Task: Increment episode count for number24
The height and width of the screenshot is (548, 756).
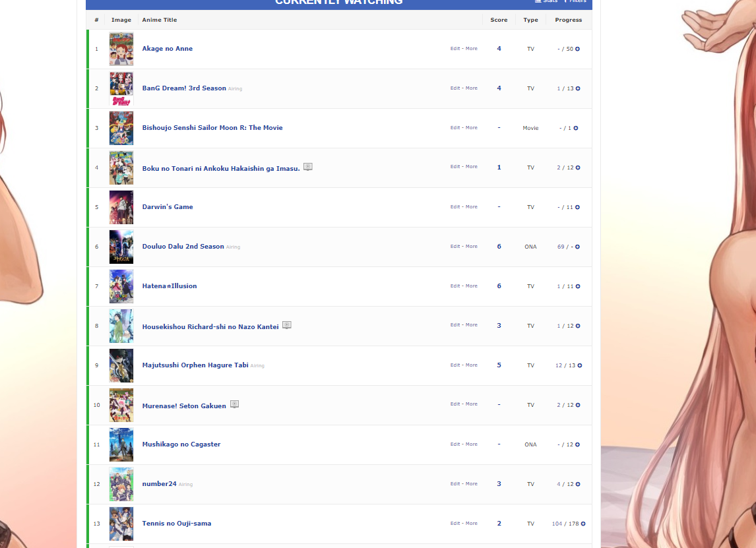Action: tap(578, 484)
